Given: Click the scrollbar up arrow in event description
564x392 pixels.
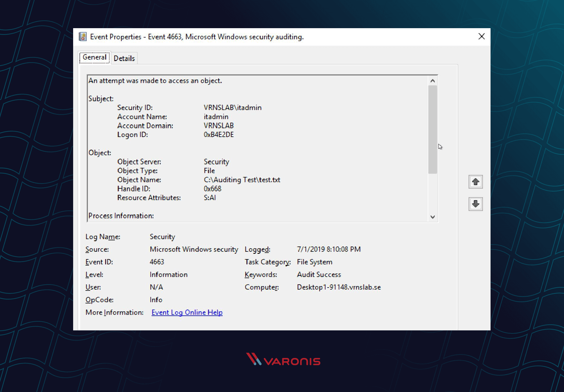Looking at the screenshot, I should (x=433, y=80).
